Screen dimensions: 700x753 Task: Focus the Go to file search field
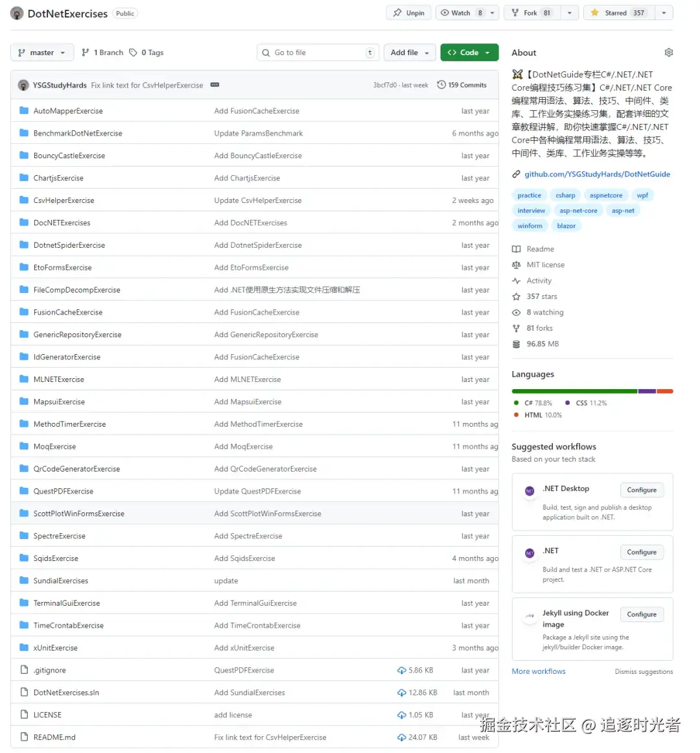318,53
